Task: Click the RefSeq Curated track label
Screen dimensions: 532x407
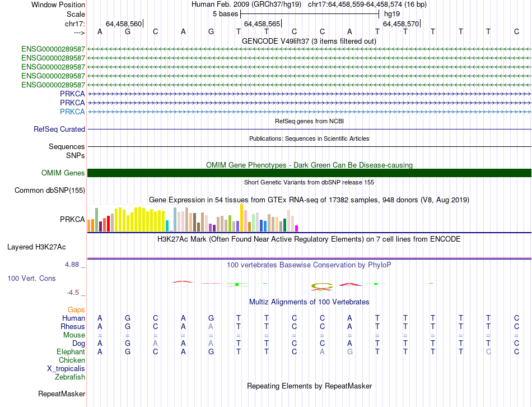Action: (x=59, y=129)
